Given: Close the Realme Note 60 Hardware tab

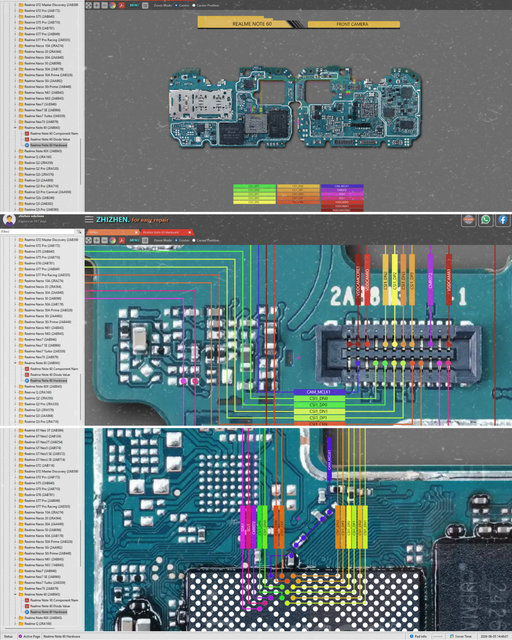Looking at the screenshot, I should [x=190, y=232].
